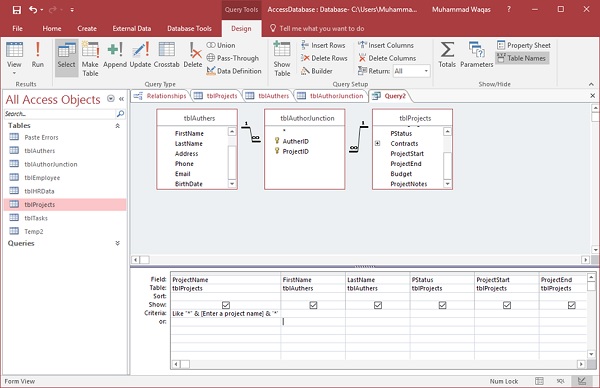Image resolution: width=600 pixels, height=388 pixels.
Task: Open the Parameters dialog
Action: pos(477,55)
